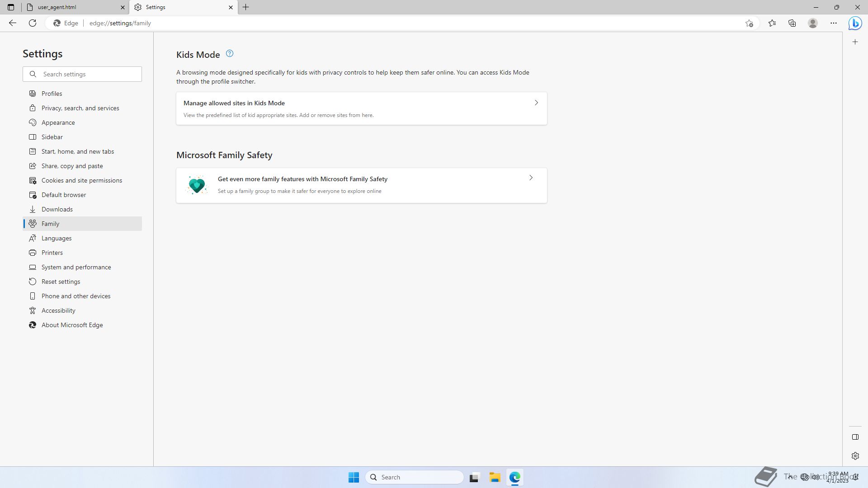Screen dimensions: 868x488
Task: Open Languages settings
Action: coord(82,238)
